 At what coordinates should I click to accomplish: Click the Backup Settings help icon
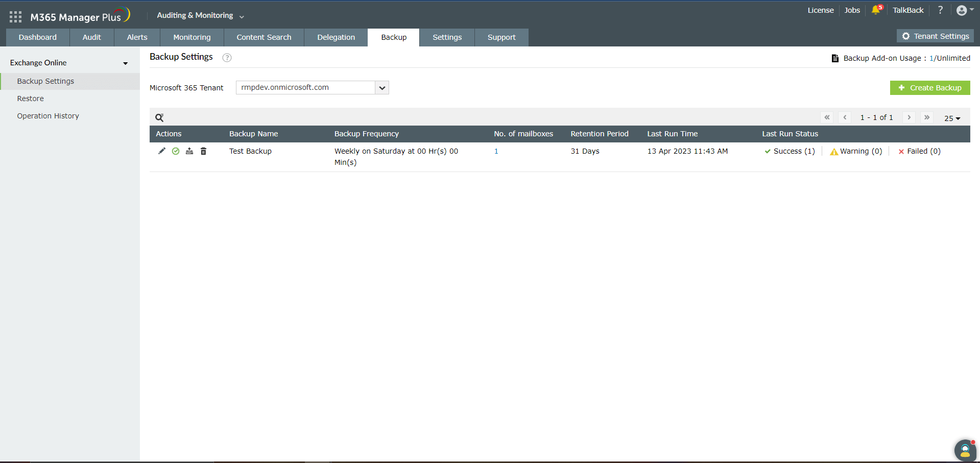(x=227, y=58)
